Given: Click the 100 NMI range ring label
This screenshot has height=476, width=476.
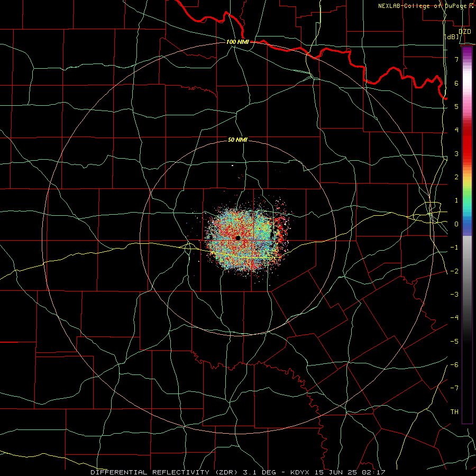Looking at the screenshot, I should (x=237, y=42).
